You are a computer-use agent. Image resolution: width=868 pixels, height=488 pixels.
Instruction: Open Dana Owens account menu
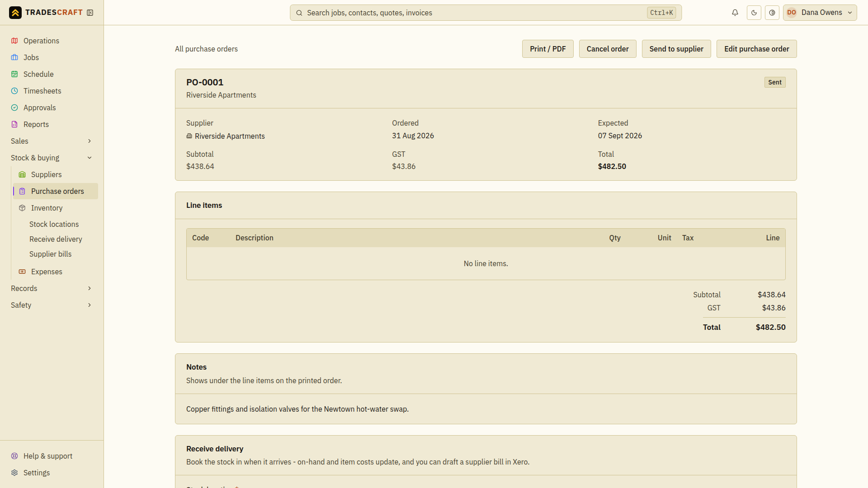[820, 13]
